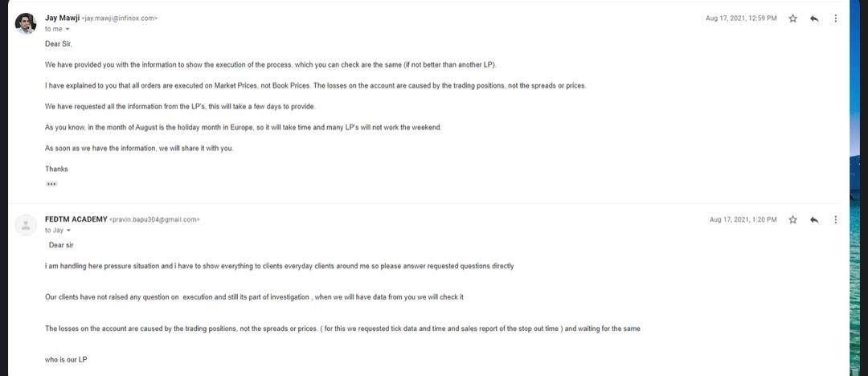Viewport: 868px width, 376px height.
Task: Star the email from Jay Mawji
Action: tap(792, 18)
